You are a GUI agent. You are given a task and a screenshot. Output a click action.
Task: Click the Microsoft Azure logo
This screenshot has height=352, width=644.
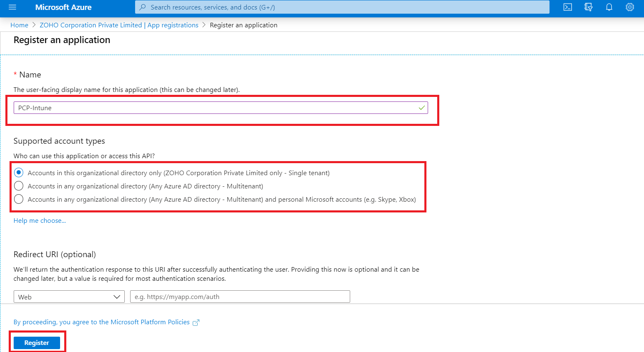tap(63, 7)
